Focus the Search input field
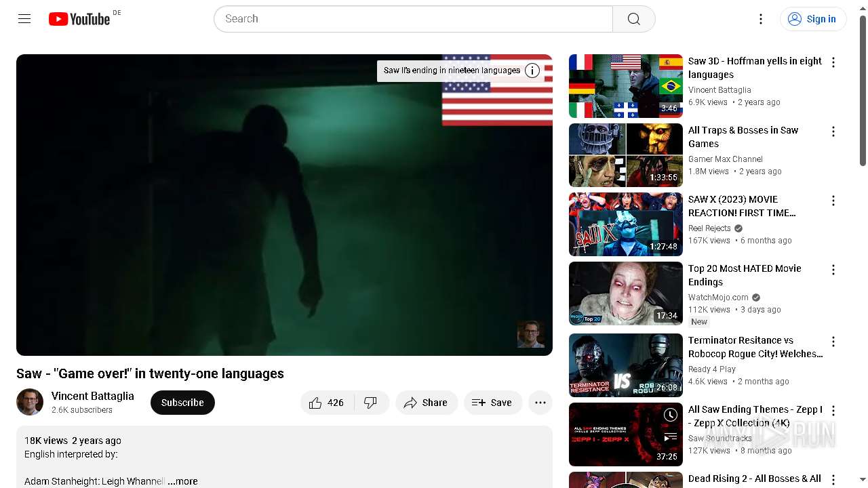Screen dimensions: 868x488 [414, 19]
